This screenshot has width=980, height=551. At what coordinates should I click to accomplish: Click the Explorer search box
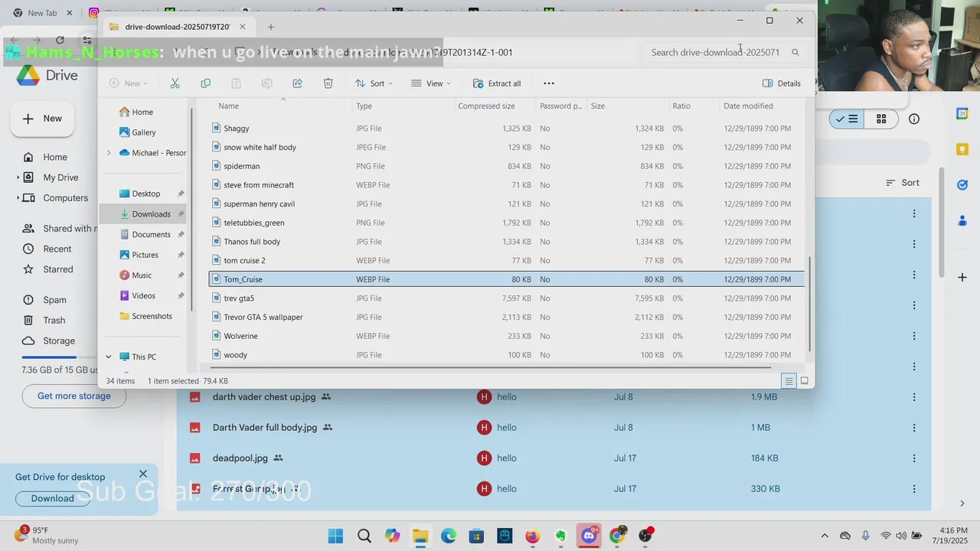coord(724,52)
